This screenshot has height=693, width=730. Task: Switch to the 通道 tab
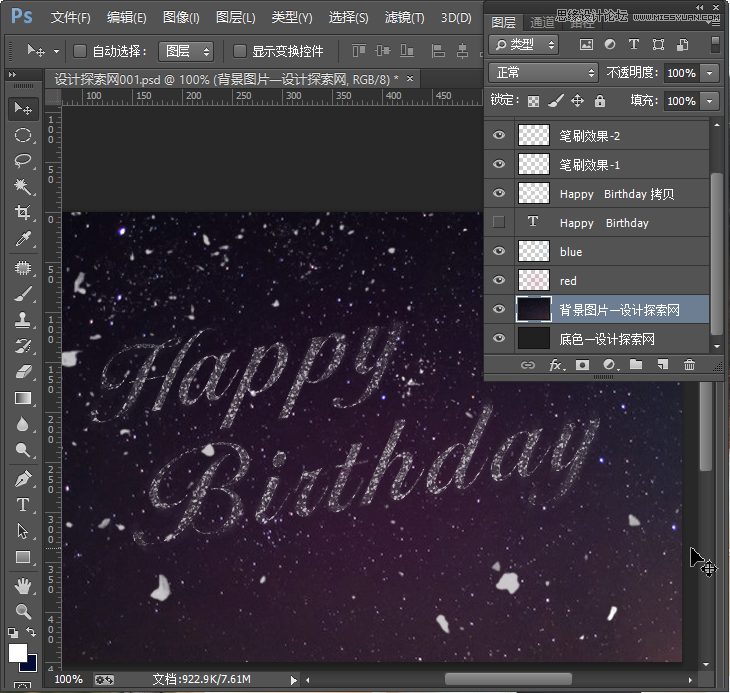click(x=542, y=23)
